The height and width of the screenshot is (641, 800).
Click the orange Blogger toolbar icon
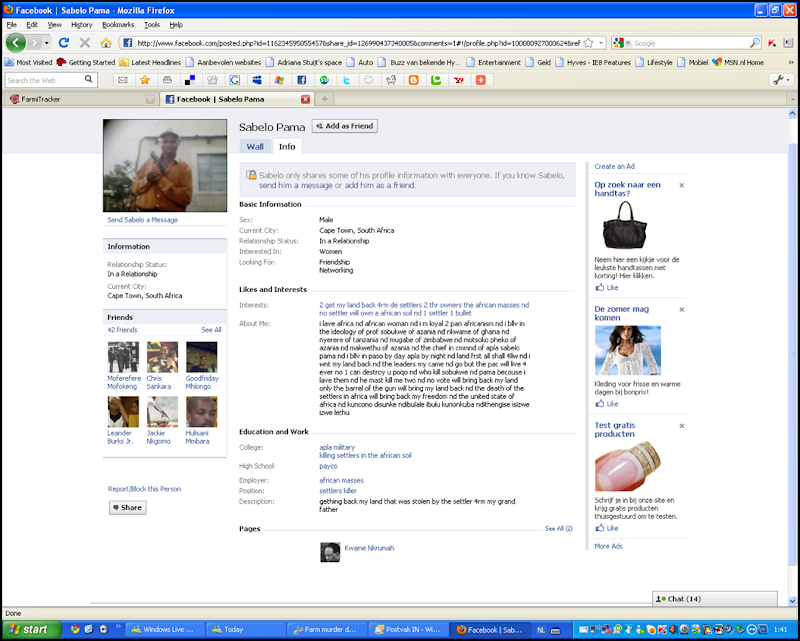click(414, 80)
